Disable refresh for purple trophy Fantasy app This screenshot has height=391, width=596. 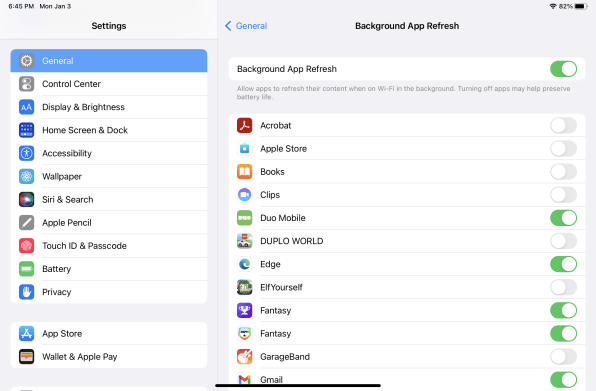pos(563,310)
